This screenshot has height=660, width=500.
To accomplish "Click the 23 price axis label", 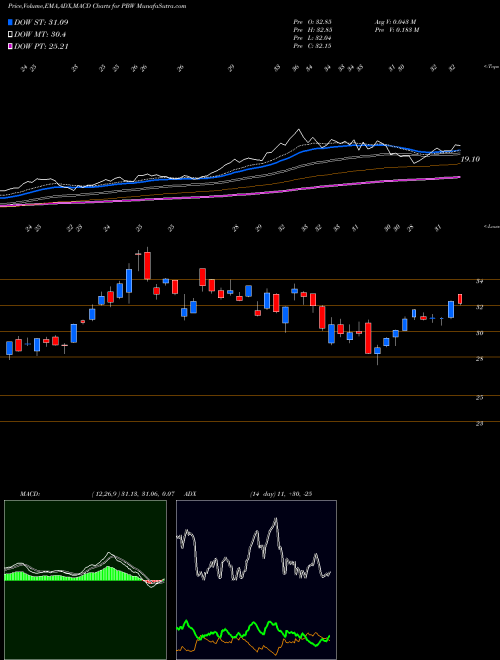I will point(479,424).
